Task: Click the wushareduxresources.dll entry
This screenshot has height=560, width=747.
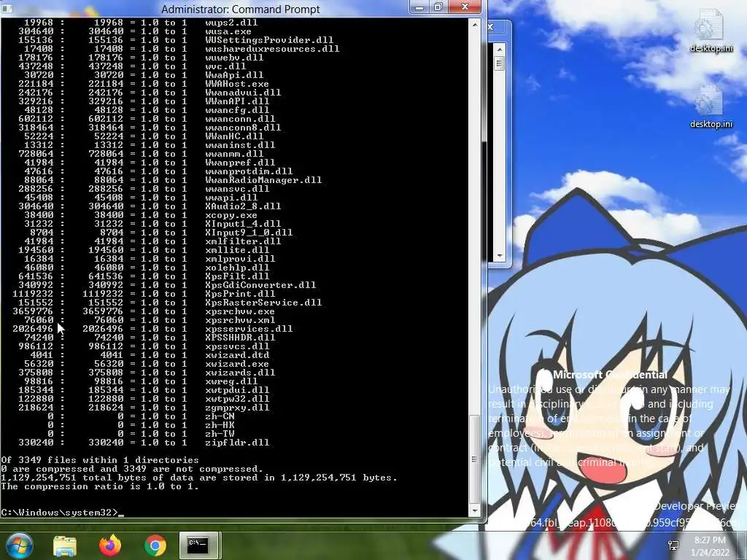Action: coord(272,49)
